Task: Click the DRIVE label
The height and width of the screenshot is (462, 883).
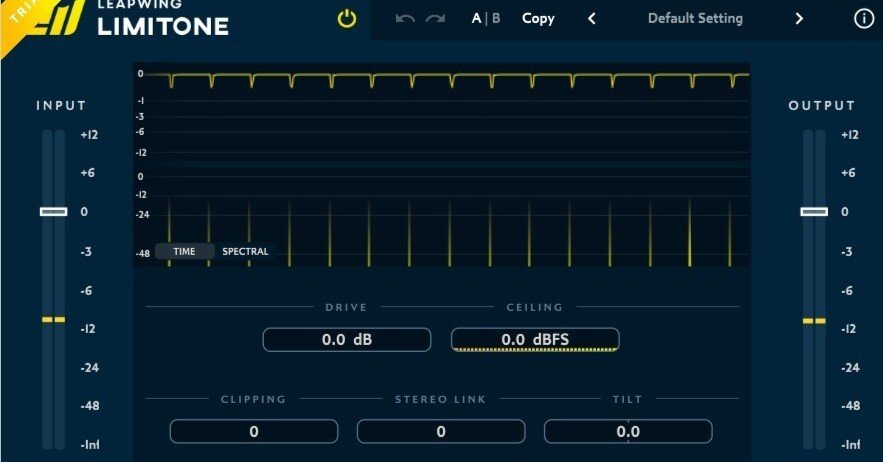Action: point(346,307)
